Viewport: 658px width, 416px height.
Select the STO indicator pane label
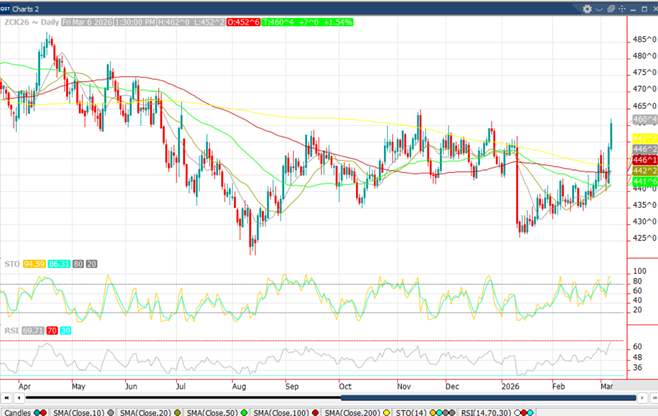pos(12,264)
